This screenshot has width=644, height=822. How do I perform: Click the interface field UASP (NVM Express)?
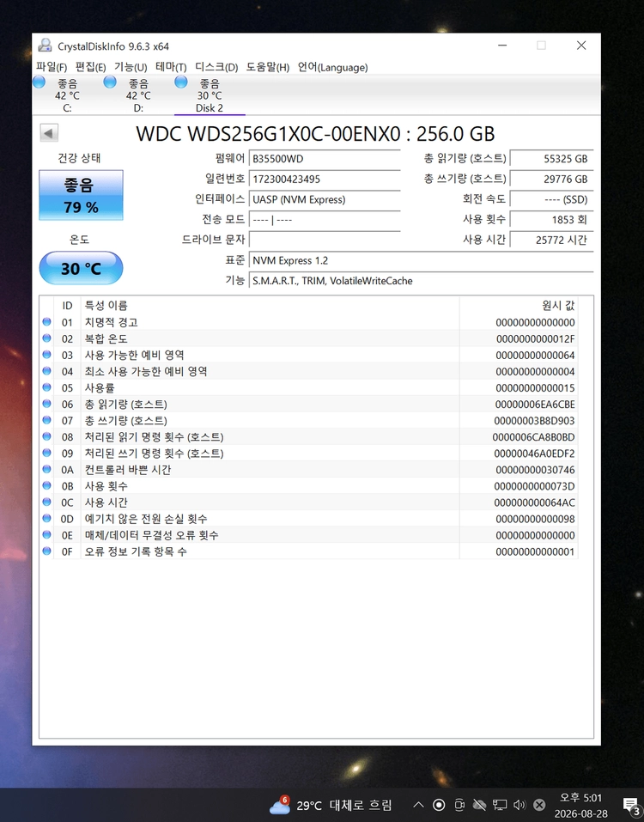pos(325,200)
